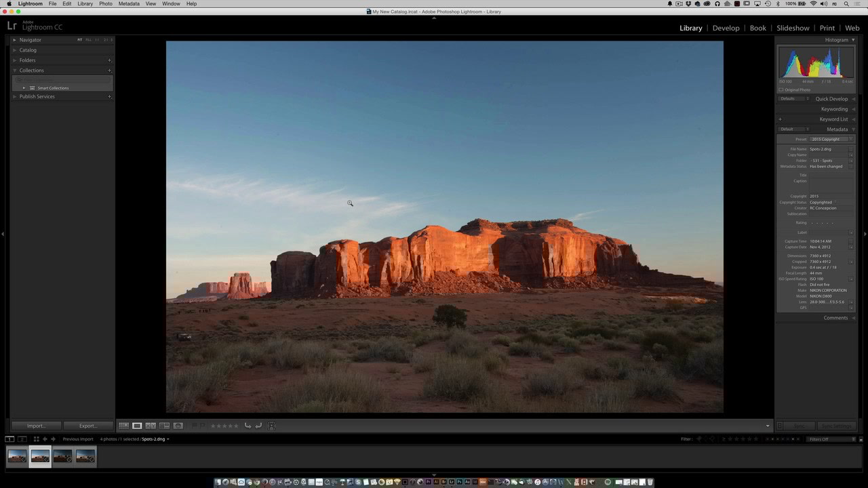This screenshot has width=868, height=488.
Task: Open the People view icon
Action: [178, 425]
